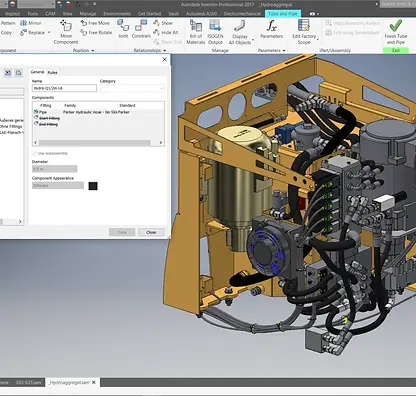416x396 pixels.
Task: Open the Category dropdown
Action: (x=132, y=88)
